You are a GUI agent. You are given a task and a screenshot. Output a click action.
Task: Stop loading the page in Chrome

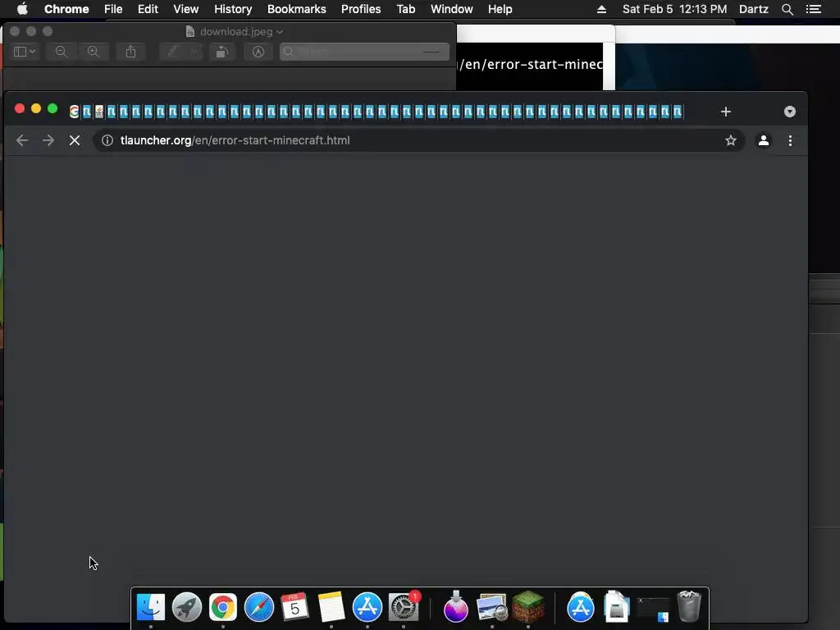pos(75,140)
